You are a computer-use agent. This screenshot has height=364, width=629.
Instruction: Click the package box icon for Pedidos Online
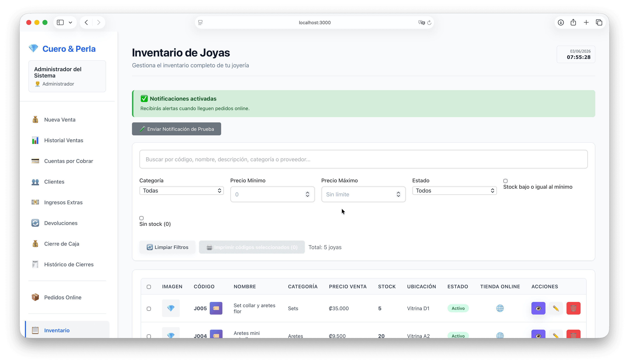[35, 297]
